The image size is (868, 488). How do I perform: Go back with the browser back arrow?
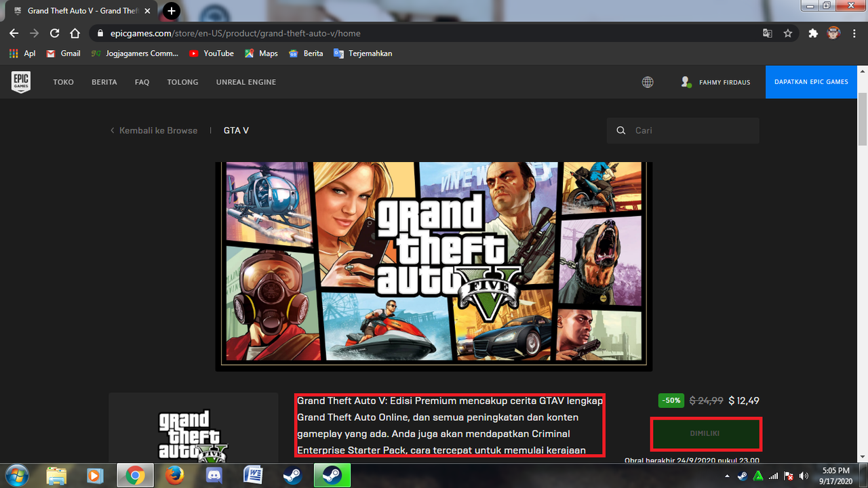coord(14,33)
